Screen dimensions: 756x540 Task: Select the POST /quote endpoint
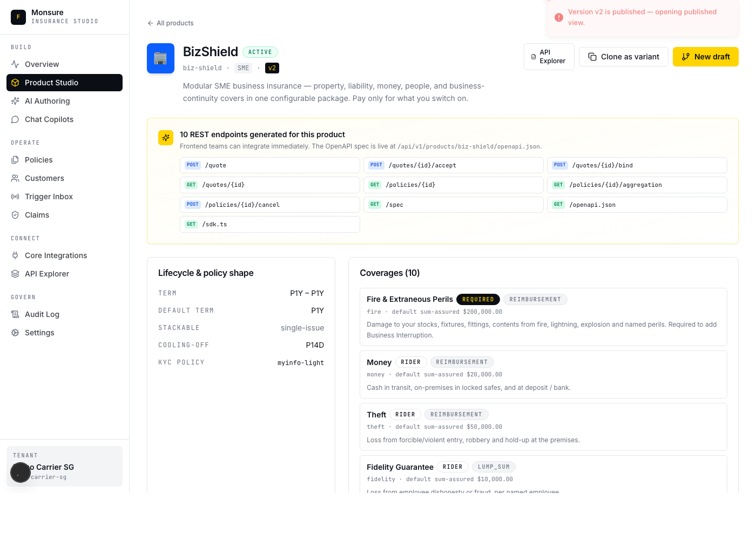(269, 165)
